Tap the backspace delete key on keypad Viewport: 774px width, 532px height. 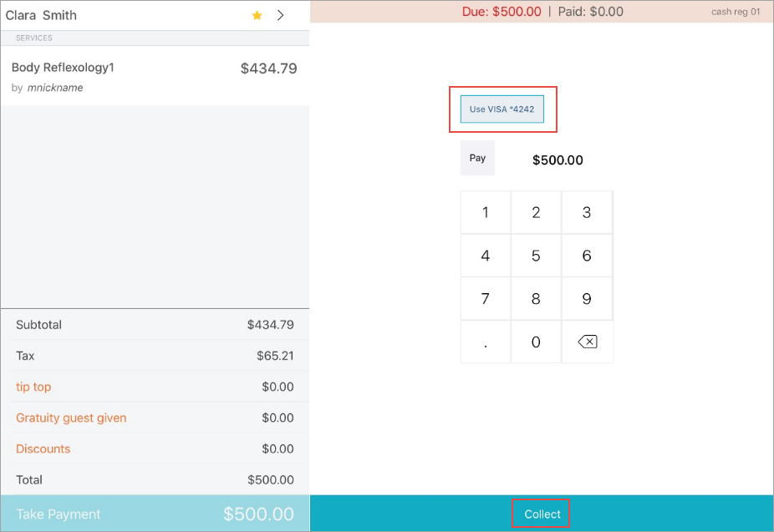(588, 342)
